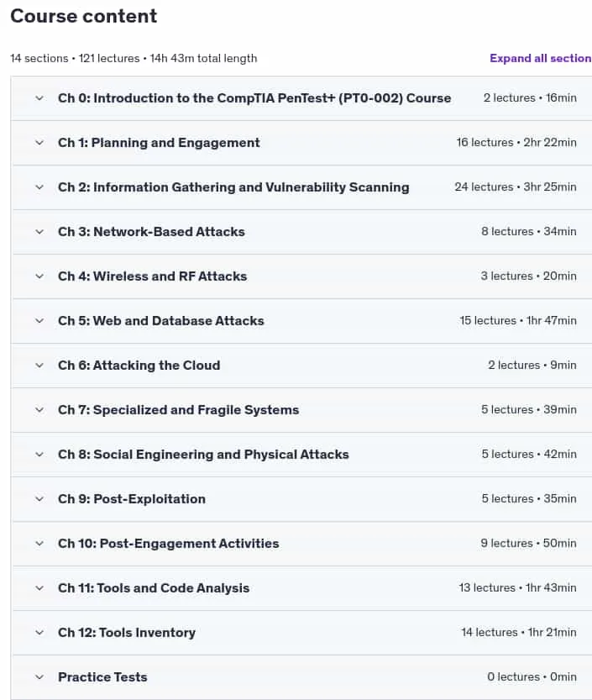Viewport: 592px width, 700px height.
Task: Open the Ch 5: Web and Database Attacks title
Action: (x=161, y=320)
